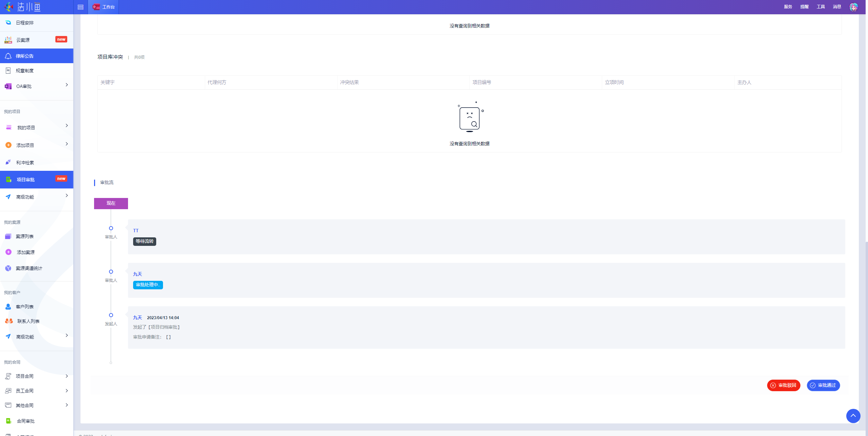The height and width of the screenshot is (436, 868).
Task: Click the 客户列表 customer icon
Action: [x=8, y=307]
